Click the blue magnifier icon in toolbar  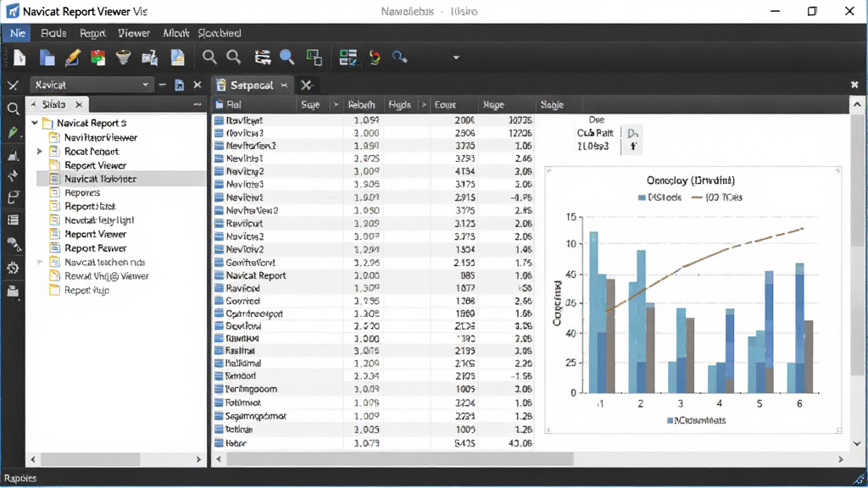287,57
